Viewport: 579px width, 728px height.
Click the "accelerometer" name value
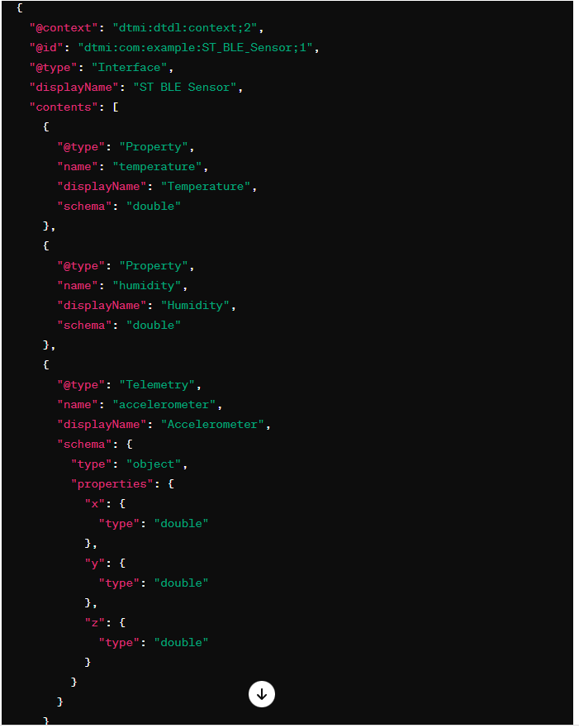[x=164, y=405]
